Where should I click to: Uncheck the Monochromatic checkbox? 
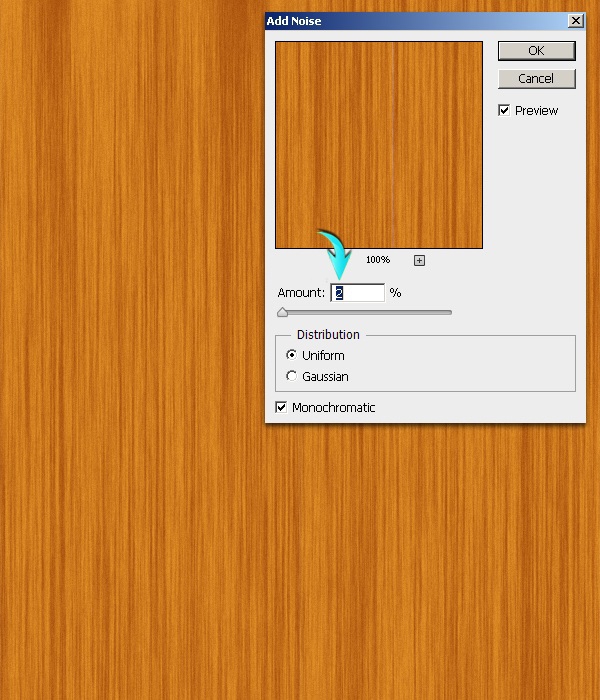pos(281,407)
